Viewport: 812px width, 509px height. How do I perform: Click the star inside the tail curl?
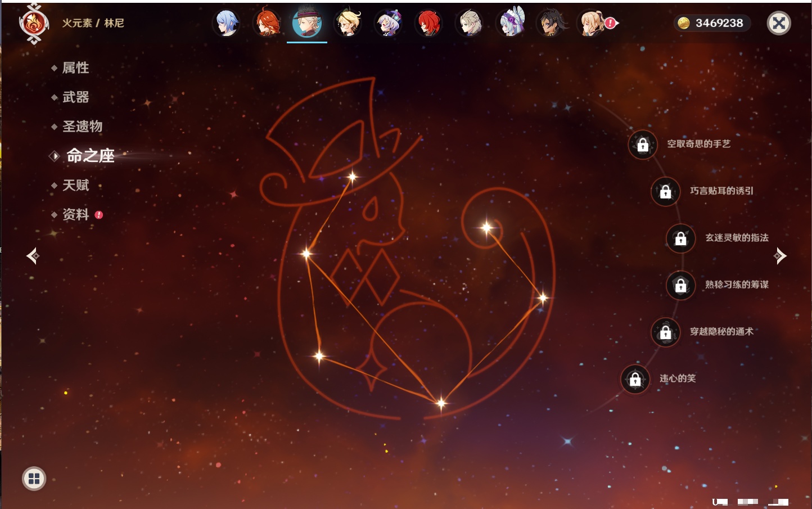[487, 228]
